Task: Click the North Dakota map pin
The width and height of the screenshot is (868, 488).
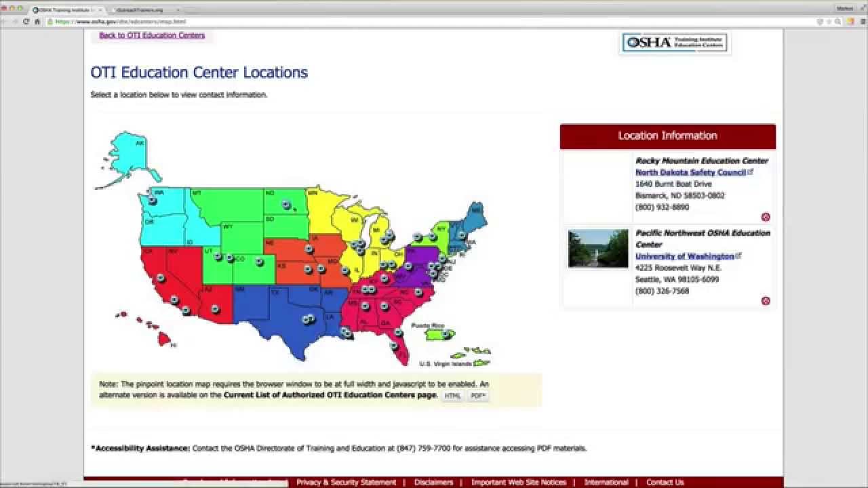Action: 287,205
